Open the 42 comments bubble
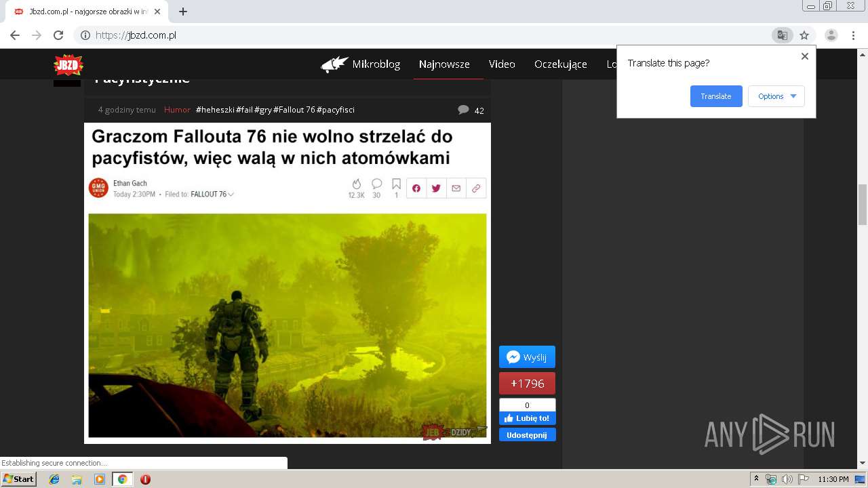Screen dimensions: 868x488 [471, 110]
